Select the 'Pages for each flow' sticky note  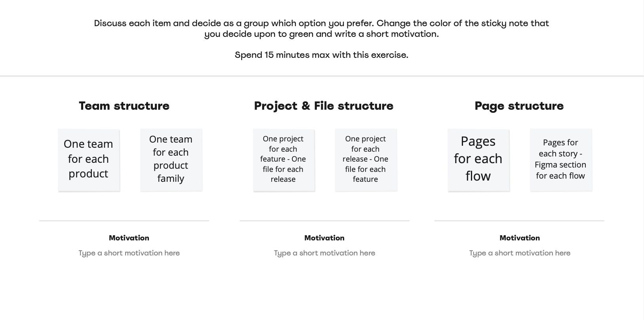click(x=478, y=160)
